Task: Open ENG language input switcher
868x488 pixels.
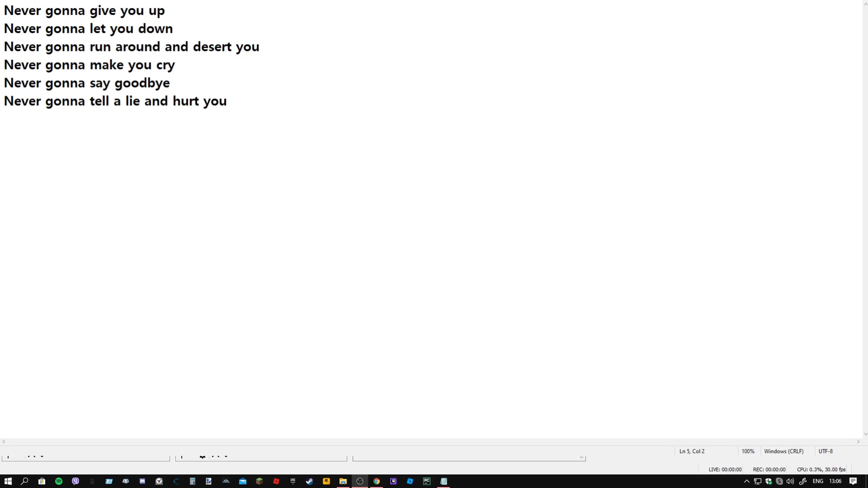Action: pyautogui.click(x=818, y=481)
